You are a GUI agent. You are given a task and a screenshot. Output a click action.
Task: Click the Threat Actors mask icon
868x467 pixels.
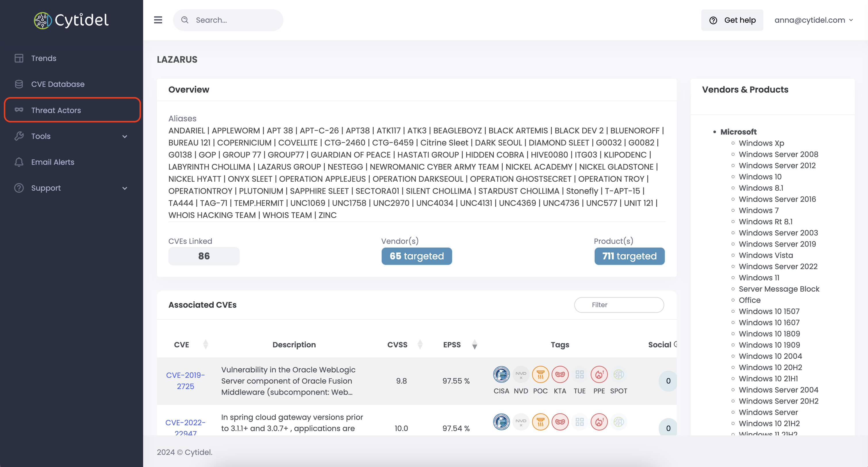19,110
